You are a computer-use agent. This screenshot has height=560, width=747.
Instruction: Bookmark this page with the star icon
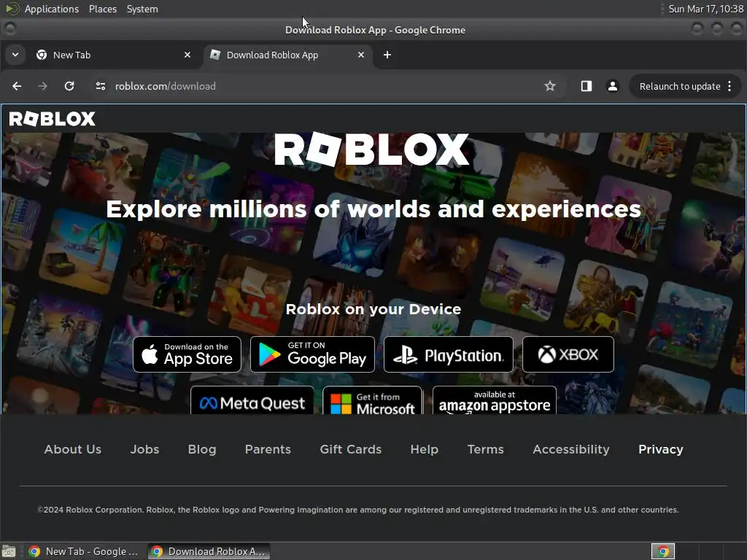pyautogui.click(x=550, y=86)
